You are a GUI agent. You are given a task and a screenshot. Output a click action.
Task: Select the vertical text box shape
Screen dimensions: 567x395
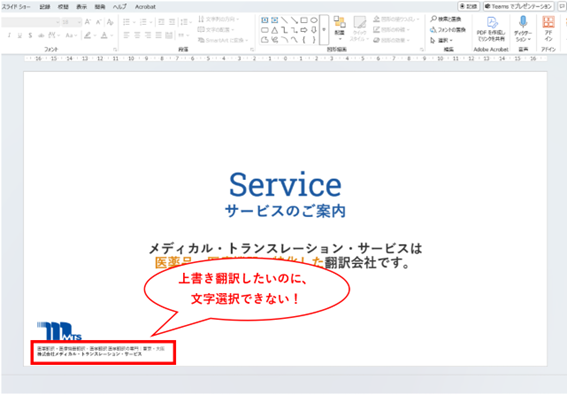pos(275,20)
